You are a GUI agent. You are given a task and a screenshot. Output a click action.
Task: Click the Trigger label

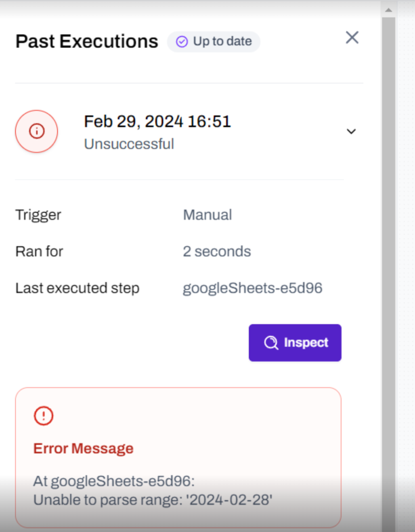pos(38,215)
